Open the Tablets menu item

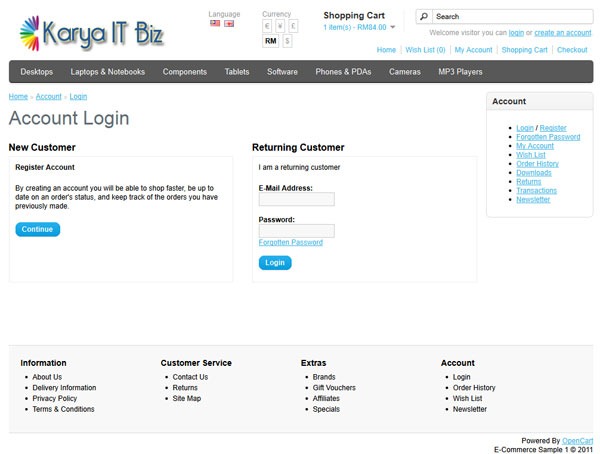(237, 72)
